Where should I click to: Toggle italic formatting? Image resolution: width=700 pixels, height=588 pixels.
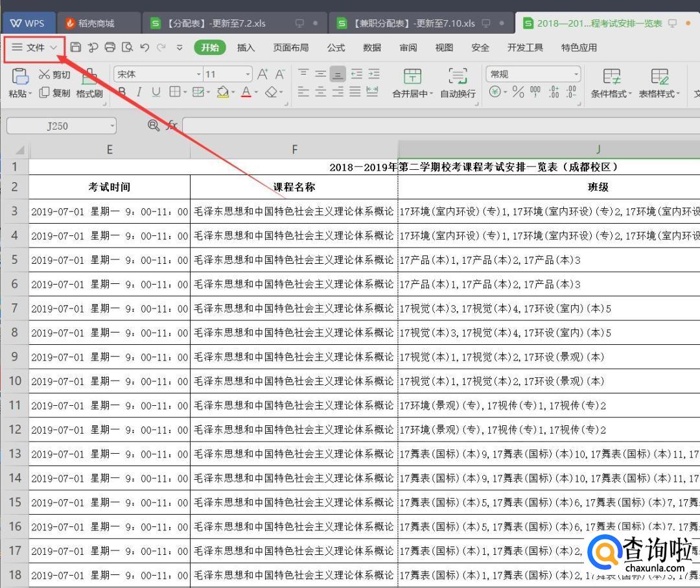(138, 93)
